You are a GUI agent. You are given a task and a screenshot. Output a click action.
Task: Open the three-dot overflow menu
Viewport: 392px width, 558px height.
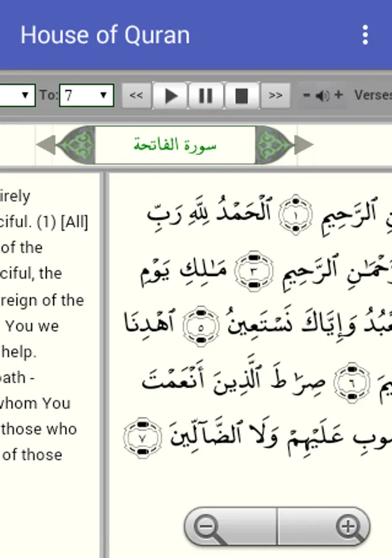[x=365, y=35]
